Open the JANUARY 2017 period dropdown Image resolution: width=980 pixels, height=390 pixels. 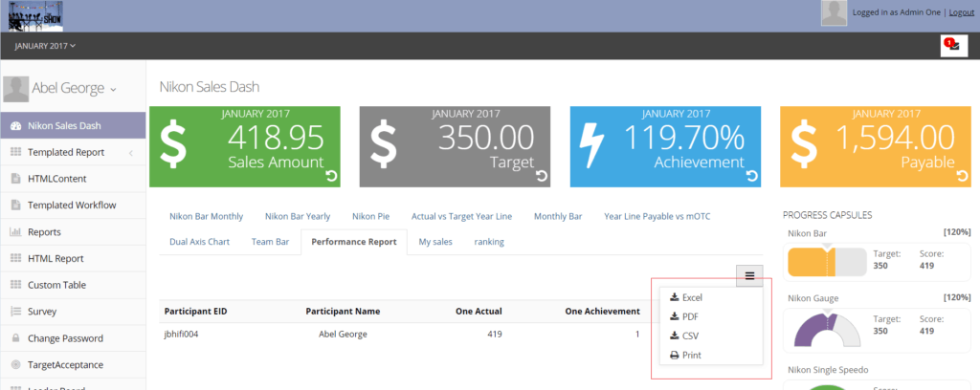[45, 46]
